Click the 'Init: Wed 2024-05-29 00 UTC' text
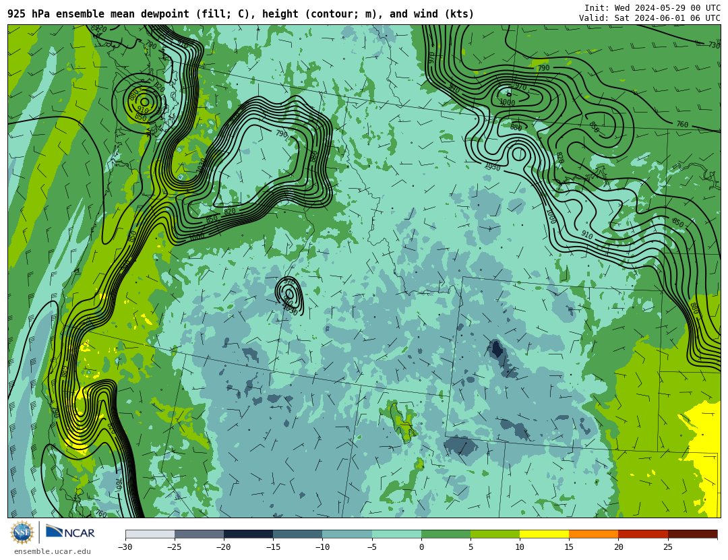The image size is (728, 560). pyautogui.click(x=653, y=8)
